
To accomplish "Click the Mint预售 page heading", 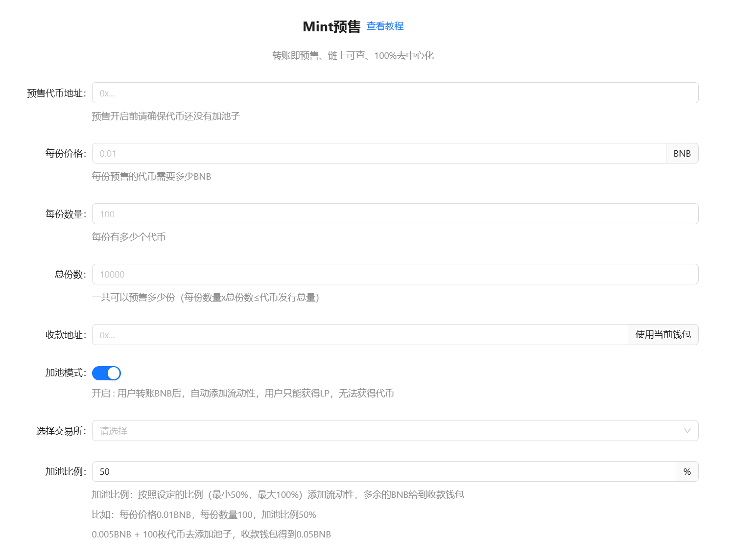I will [331, 26].
